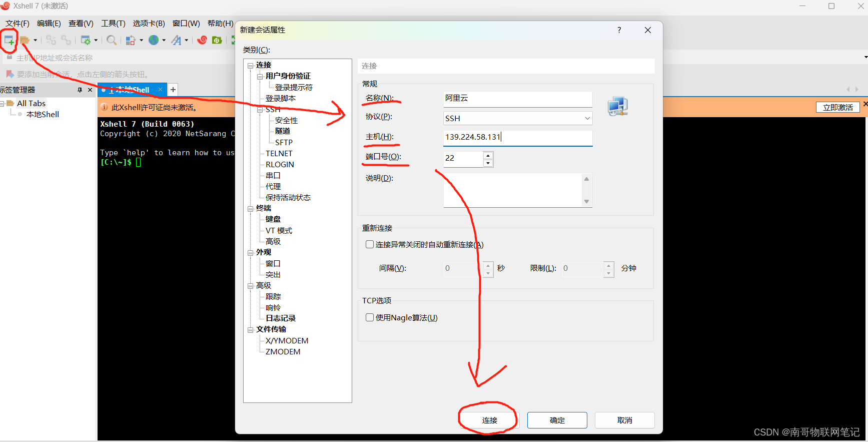Click the 说明 description text area
The height and width of the screenshot is (442, 868).
tap(513, 190)
